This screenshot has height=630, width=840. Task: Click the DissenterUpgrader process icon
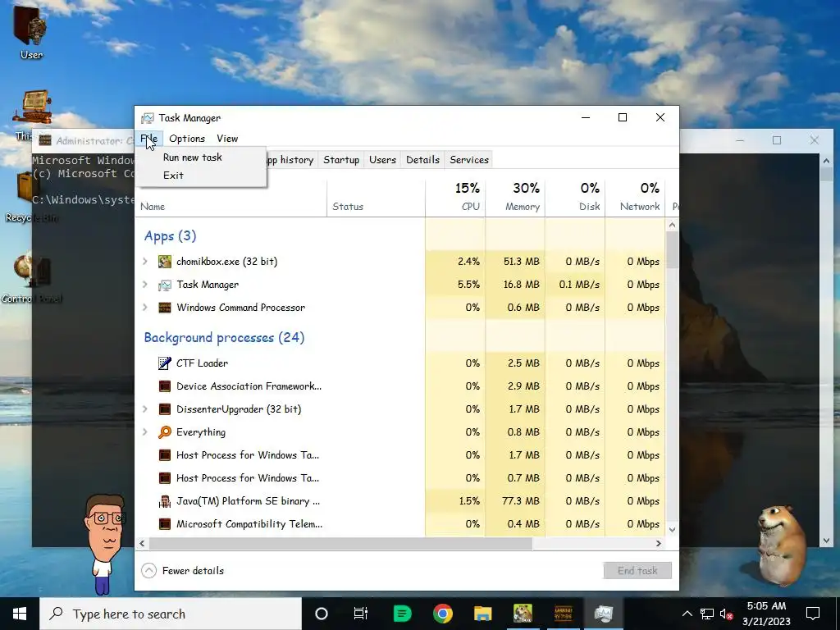pos(164,409)
